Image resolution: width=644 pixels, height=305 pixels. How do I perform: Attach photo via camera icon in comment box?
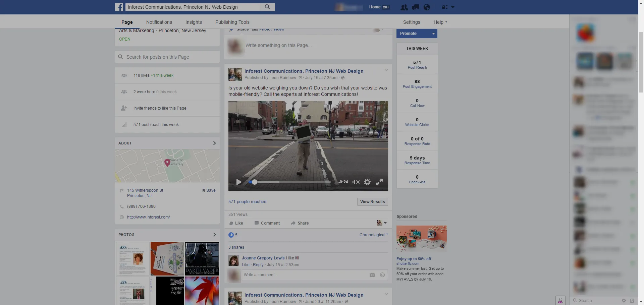tap(372, 275)
